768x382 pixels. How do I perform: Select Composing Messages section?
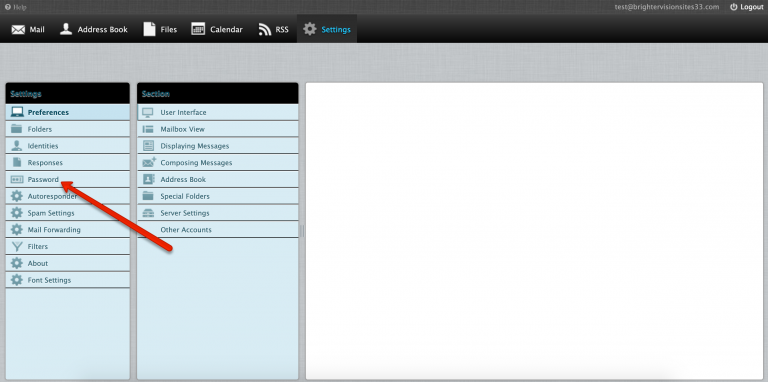[217, 162]
